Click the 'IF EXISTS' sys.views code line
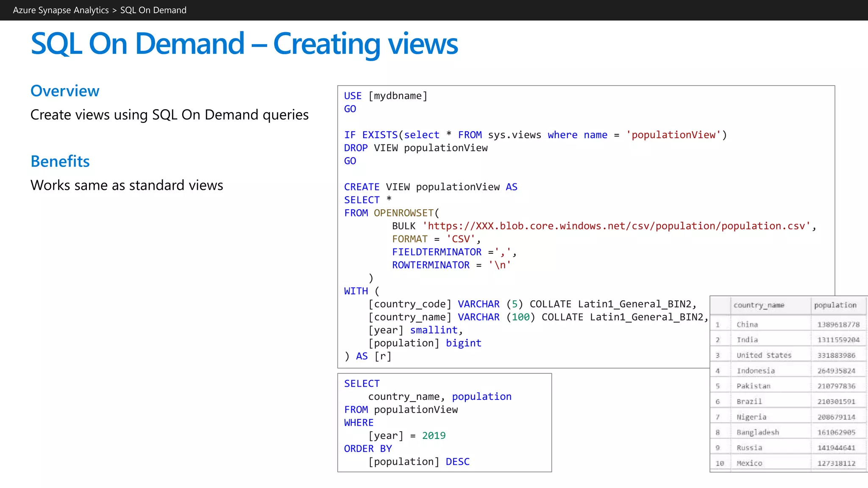The height and width of the screenshot is (488, 868). click(535, 135)
